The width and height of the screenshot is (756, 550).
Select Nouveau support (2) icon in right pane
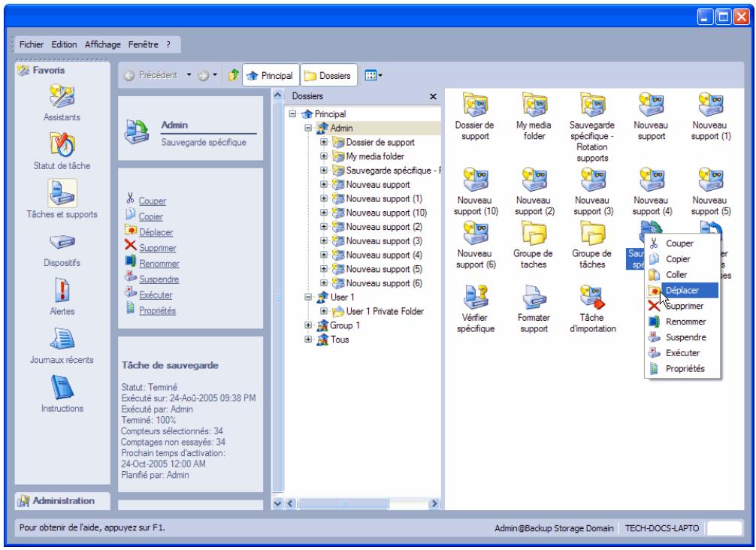click(x=534, y=180)
